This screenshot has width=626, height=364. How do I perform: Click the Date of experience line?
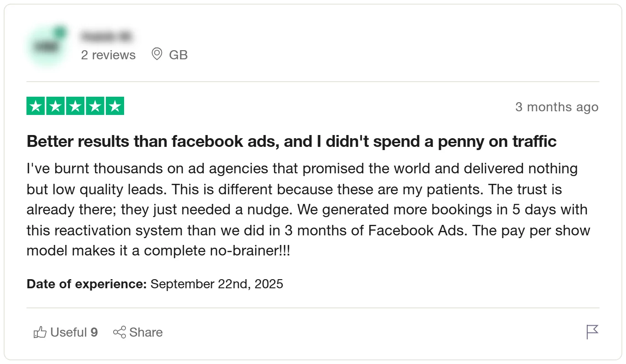point(155,284)
